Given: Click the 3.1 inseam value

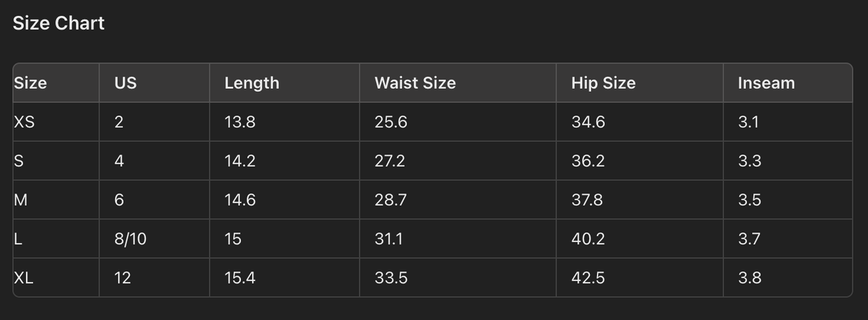Looking at the screenshot, I should (748, 122).
